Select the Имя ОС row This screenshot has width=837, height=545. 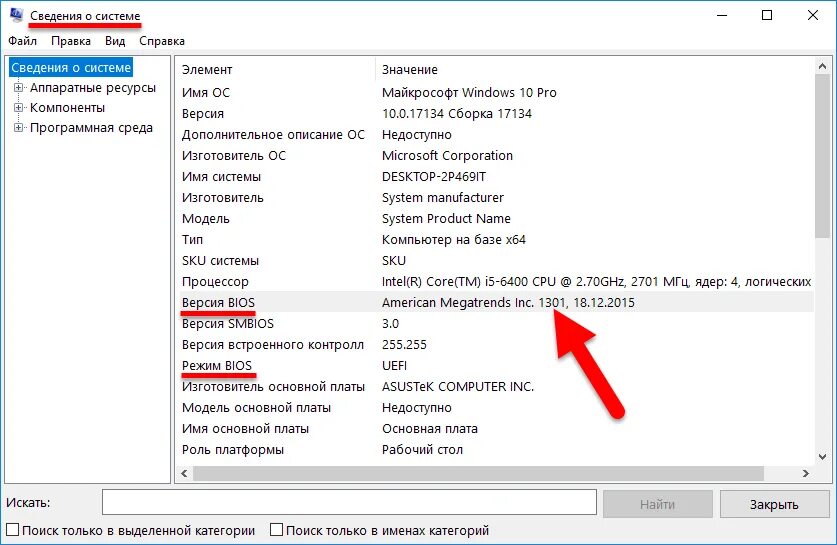coord(495,92)
